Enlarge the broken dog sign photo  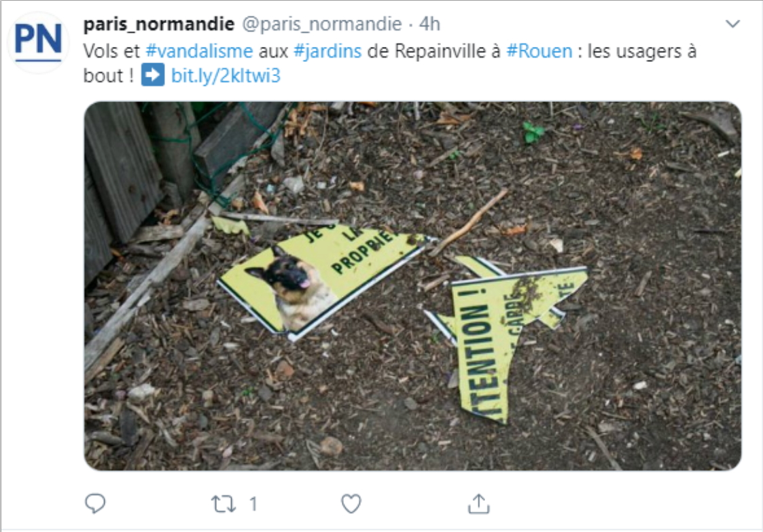pyautogui.click(x=412, y=286)
